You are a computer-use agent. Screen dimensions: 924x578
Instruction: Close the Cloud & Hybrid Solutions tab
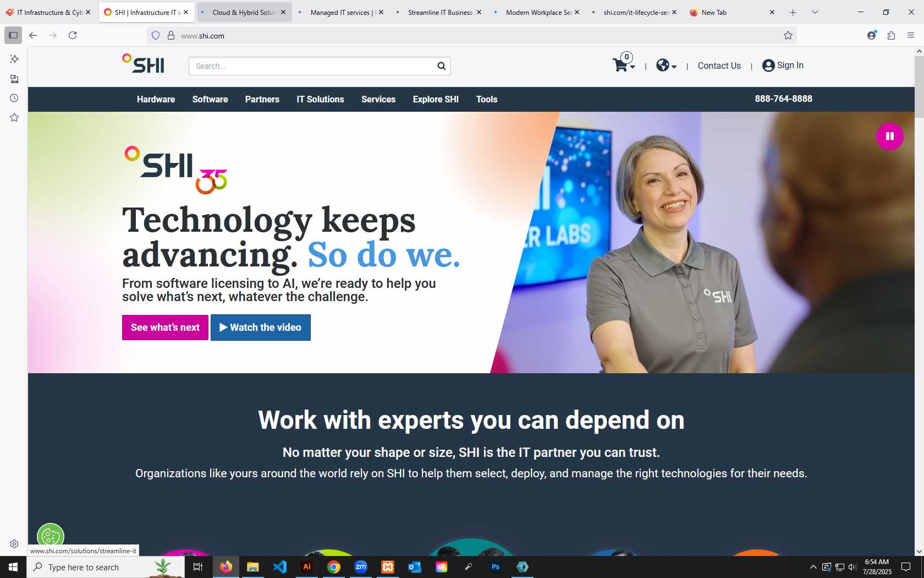click(x=283, y=12)
